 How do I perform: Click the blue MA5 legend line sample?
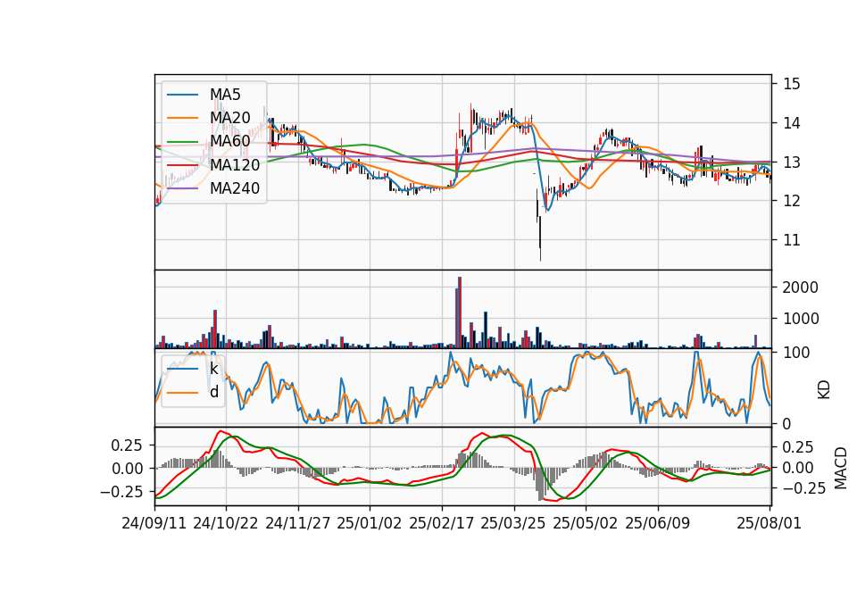click(182, 95)
